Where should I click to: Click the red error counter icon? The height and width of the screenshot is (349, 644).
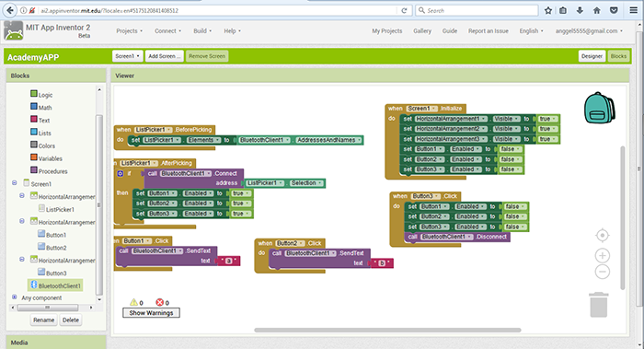pyautogui.click(x=160, y=303)
